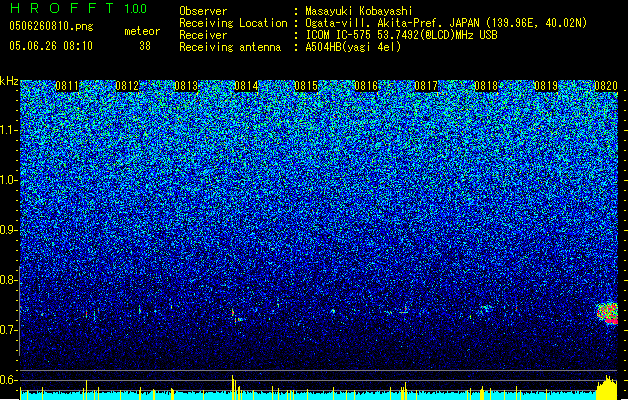Select the 0816 time marker
This screenshot has height=400, width=629.
point(366,86)
